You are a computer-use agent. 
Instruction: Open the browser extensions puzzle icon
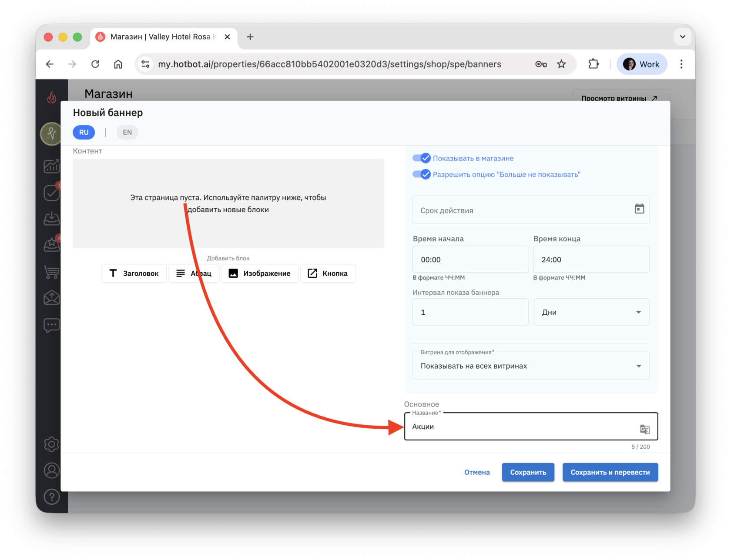click(593, 64)
